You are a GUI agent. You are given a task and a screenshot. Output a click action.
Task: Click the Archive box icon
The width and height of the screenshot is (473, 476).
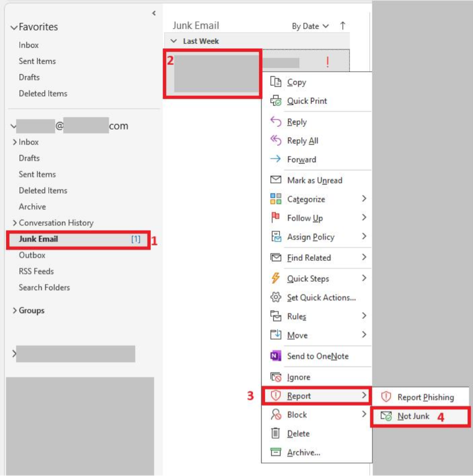coord(275,452)
